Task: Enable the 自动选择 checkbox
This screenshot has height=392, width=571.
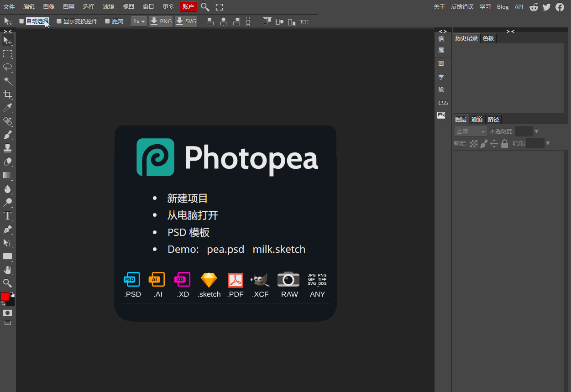Action: (21, 21)
